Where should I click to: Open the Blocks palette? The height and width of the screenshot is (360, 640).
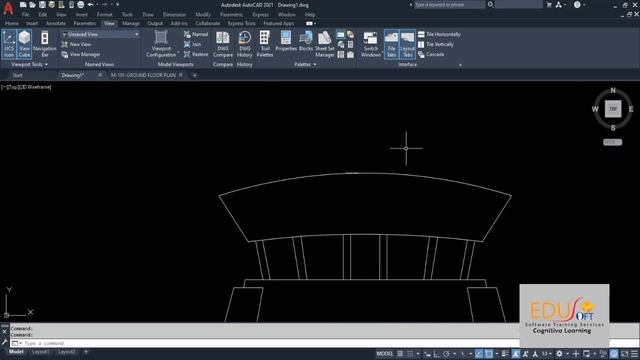coord(306,41)
